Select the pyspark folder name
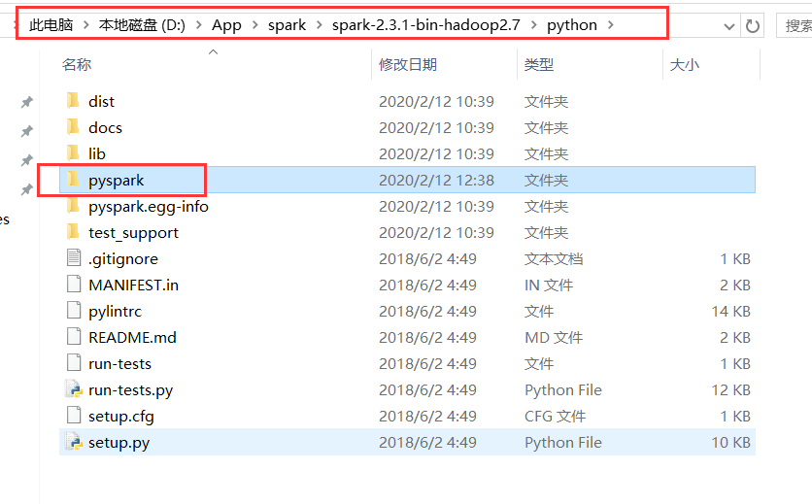 tap(116, 181)
